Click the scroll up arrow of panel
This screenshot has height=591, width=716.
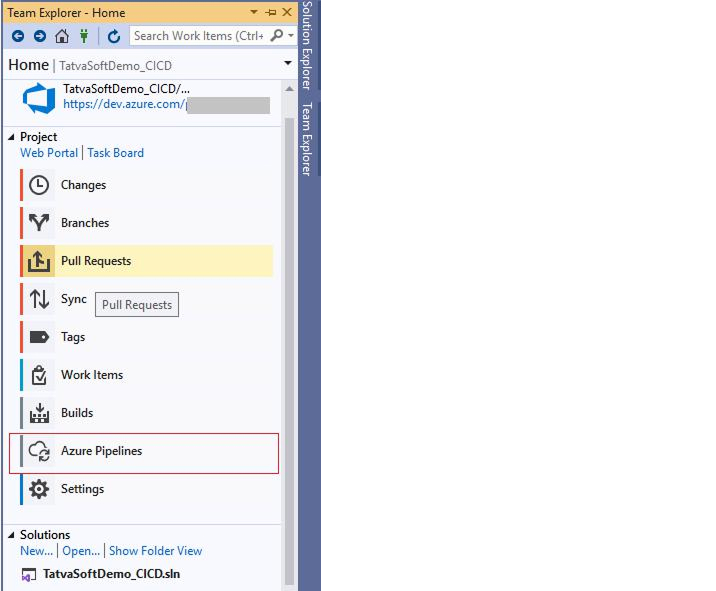click(x=289, y=89)
